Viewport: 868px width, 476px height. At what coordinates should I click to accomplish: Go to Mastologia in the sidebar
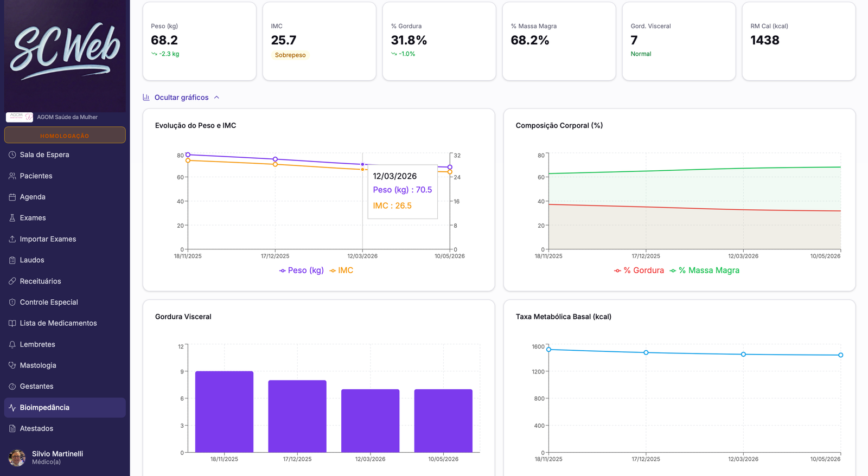tap(65, 365)
